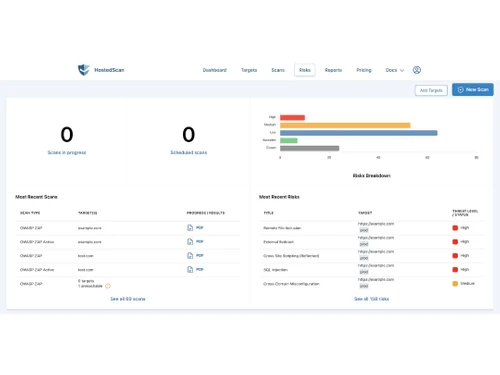Click the Scheduled scans count 0
This screenshot has height=375, width=500.
tap(189, 134)
